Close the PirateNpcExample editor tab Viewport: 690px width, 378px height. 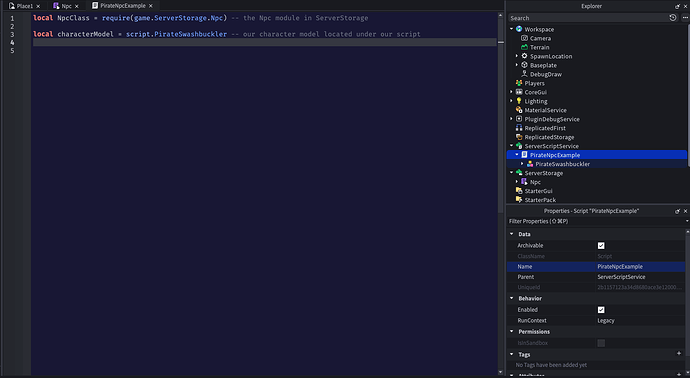click(x=151, y=6)
